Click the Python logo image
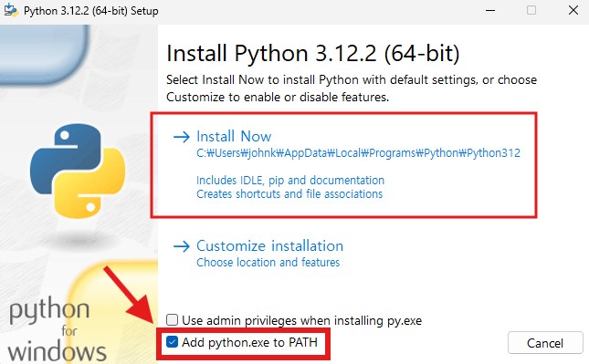Viewport: 589px width, 364px height. [78, 172]
